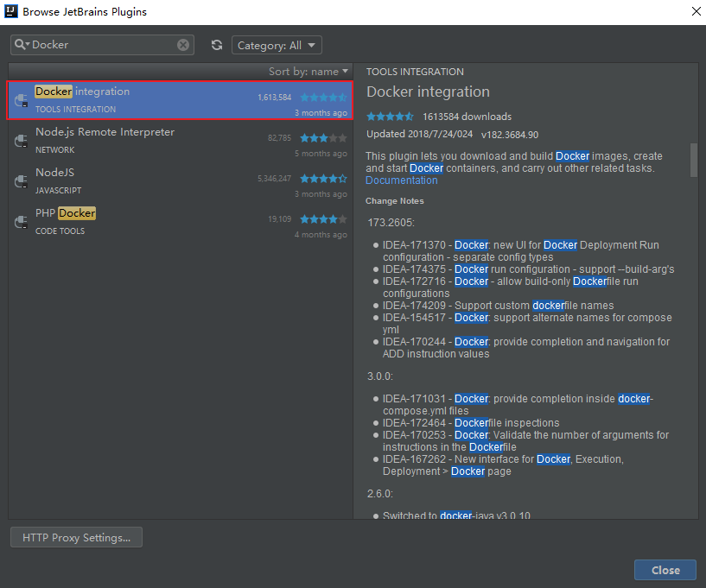The image size is (706, 588).
Task: Select the Docker integration plugin
Action: 180,100
